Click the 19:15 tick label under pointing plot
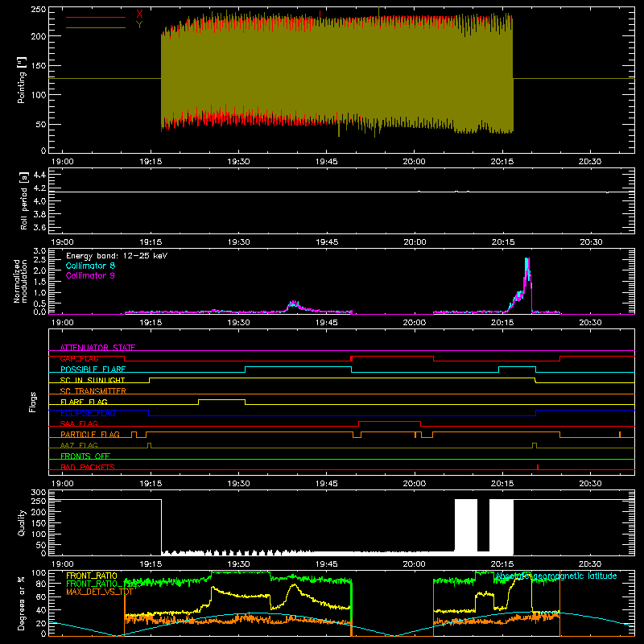This screenshot has width=644, height=644. pyautogui.click(x=151, y=162)
